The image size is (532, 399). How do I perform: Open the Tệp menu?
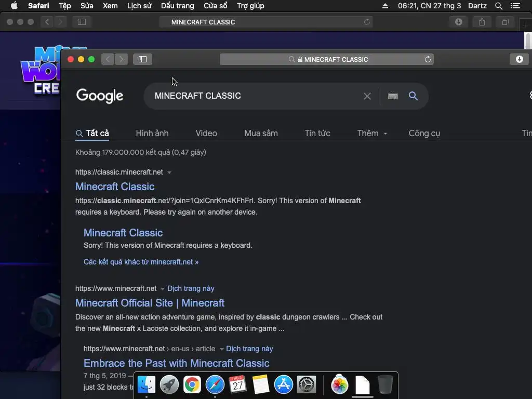click(x=65, y=6)
